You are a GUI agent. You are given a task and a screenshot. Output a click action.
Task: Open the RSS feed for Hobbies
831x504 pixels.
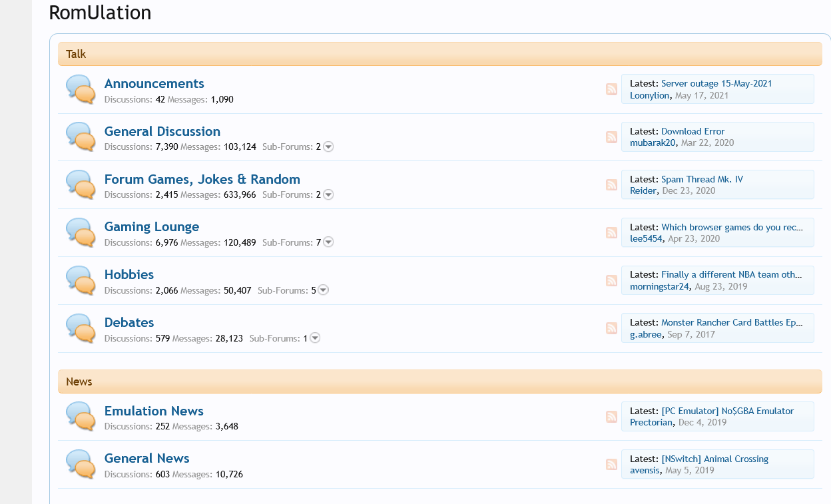[x=611, y=281]
